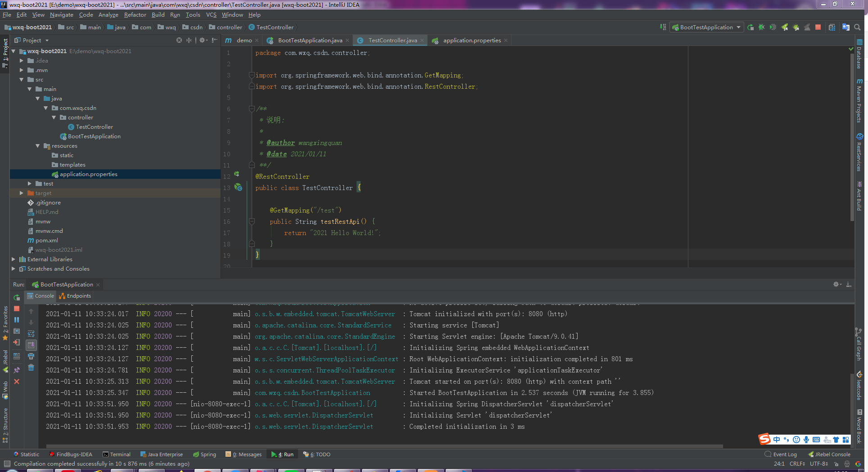Screen dimensions: 868x472
Task: Start the debugger with the Debug icon
Action: click(762, 27)
